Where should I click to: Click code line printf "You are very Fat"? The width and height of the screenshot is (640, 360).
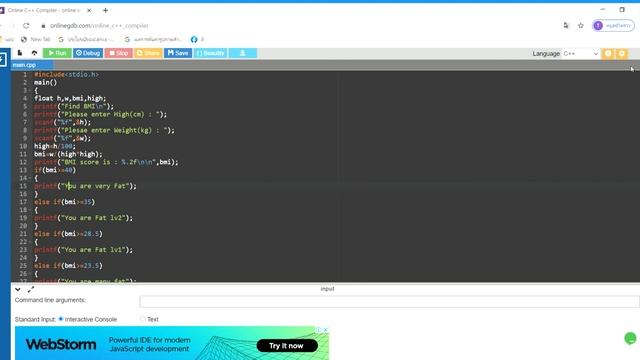(85, 186)
